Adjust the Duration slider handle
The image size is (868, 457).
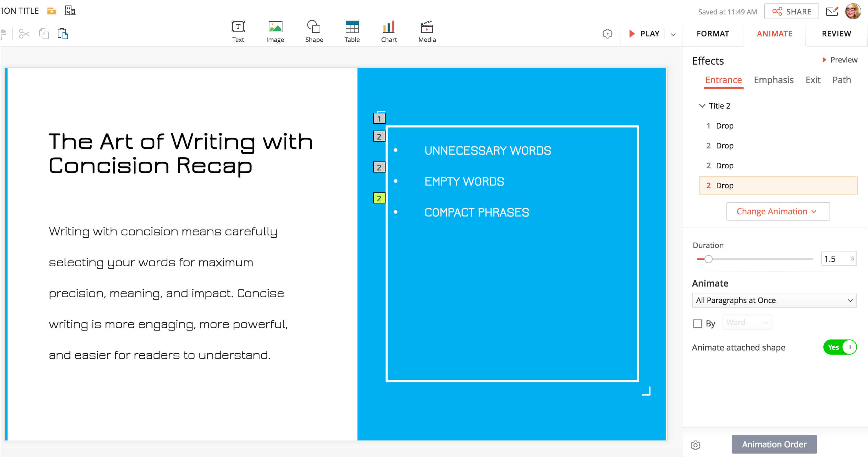(708, 259)
